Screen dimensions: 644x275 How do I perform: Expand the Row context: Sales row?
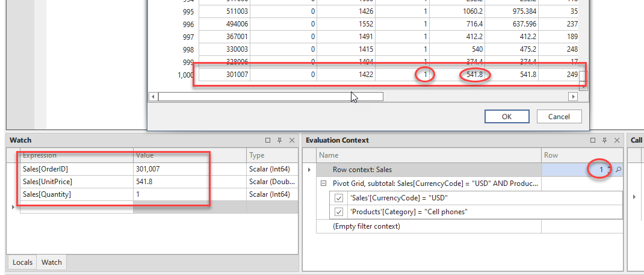[x=309, y=170]
